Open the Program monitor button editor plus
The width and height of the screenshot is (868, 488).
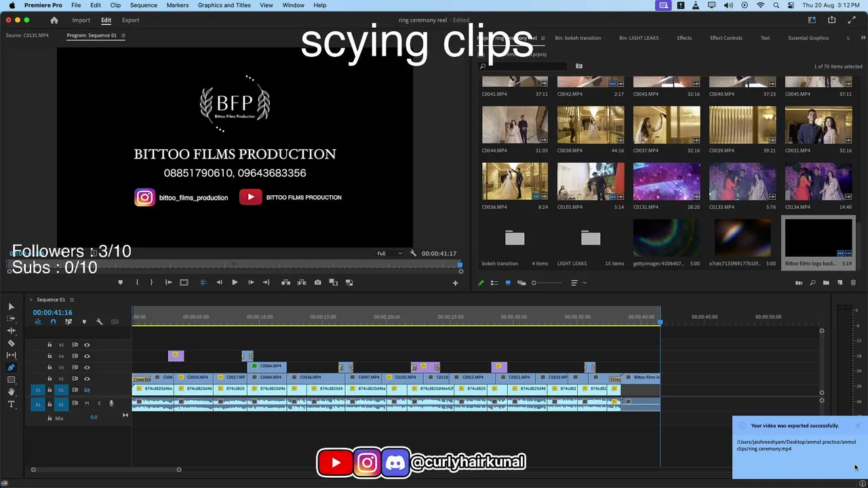(x=455, y=283)
